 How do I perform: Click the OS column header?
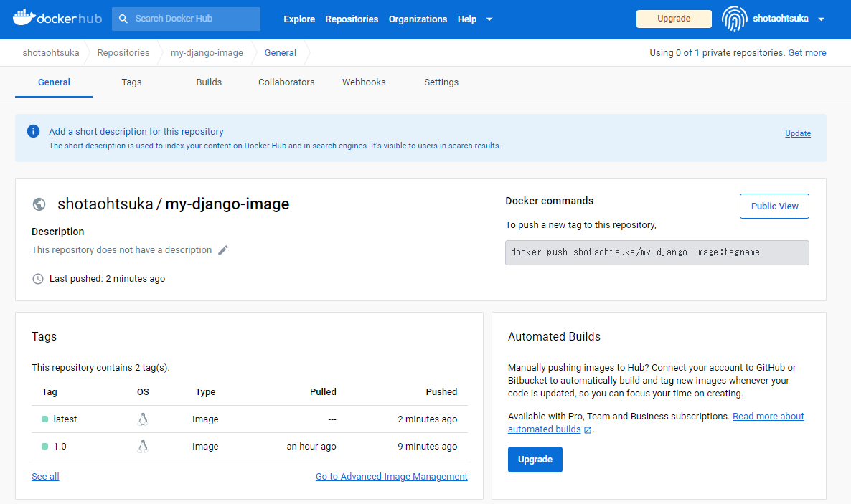coord(143,391)
